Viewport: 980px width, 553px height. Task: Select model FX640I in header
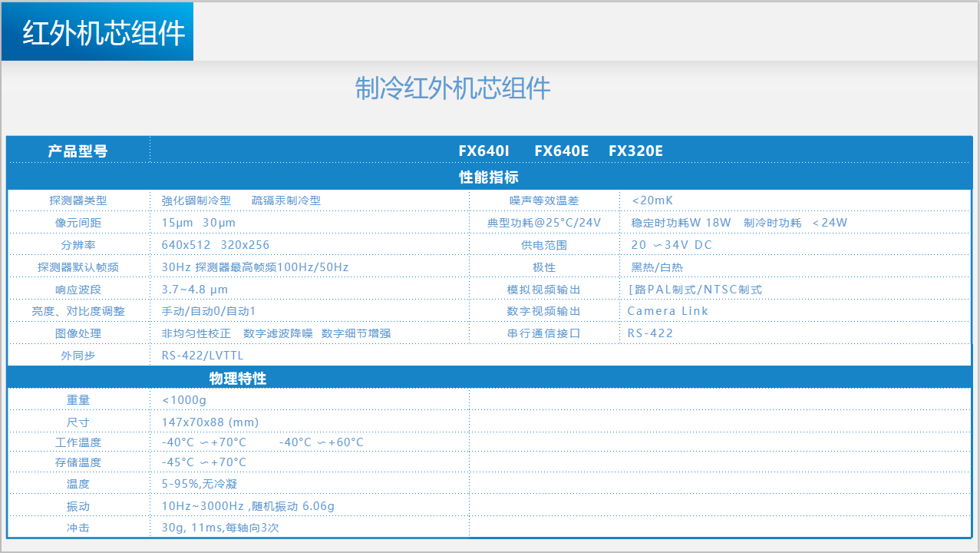pos(484,151)
